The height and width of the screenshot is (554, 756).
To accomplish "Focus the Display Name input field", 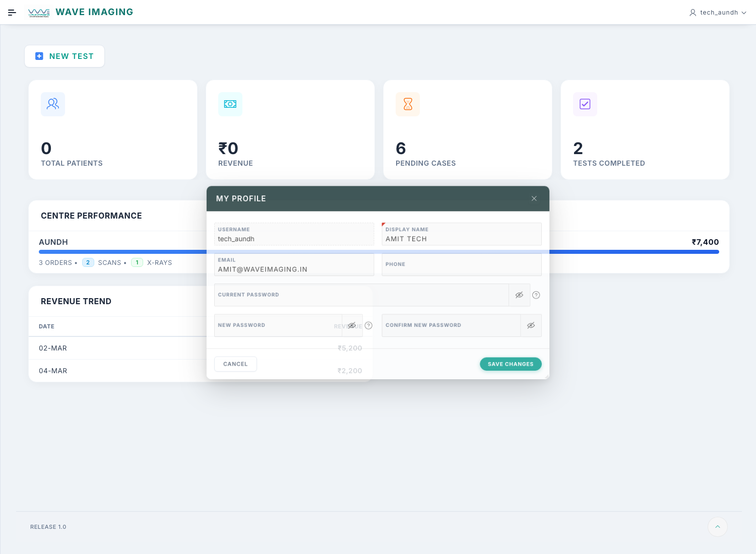I will (x=461, y=239).
